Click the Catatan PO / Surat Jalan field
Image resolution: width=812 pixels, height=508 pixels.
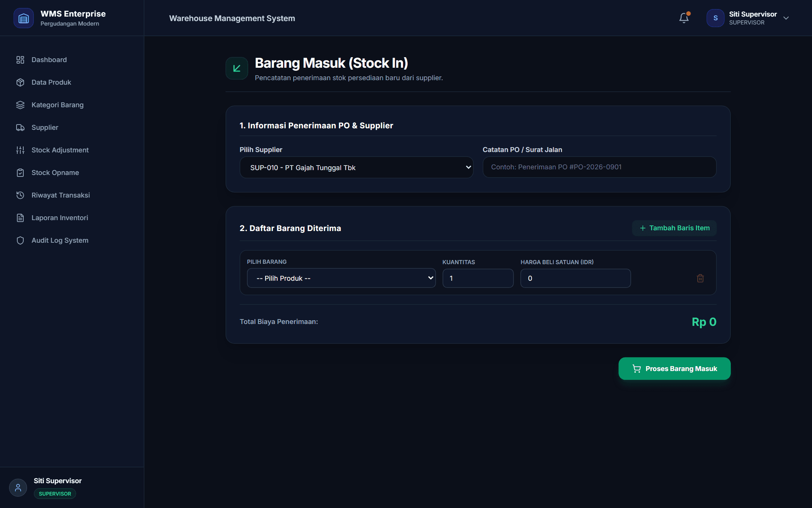600,167
